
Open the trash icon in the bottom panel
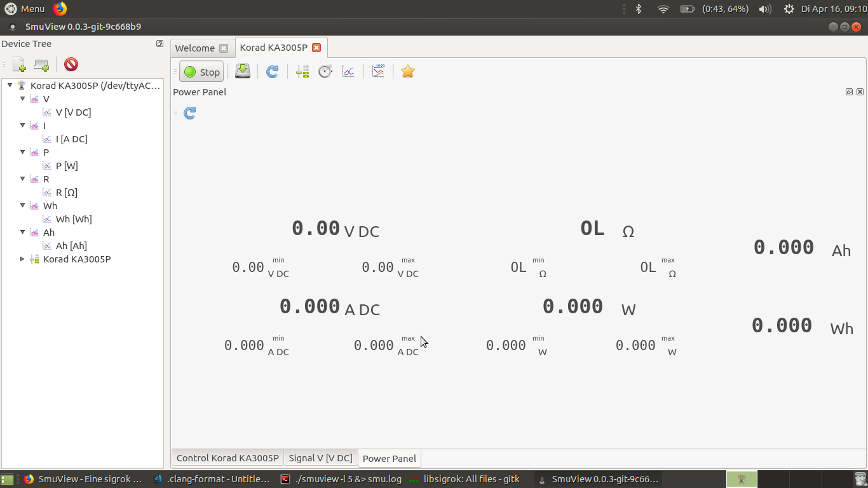[860, 479]
